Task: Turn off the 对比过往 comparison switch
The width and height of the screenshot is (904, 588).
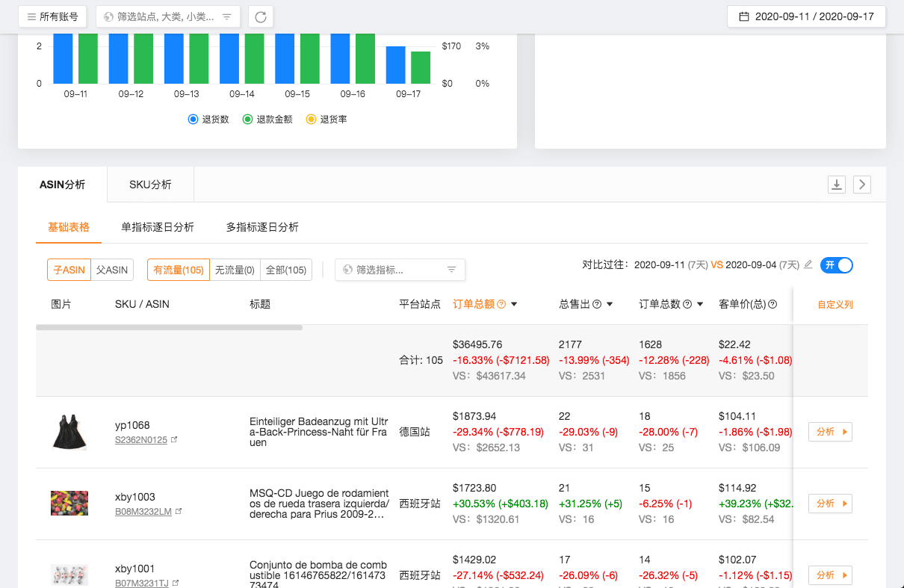Action: pyautogui.click(x=836, y=265)
